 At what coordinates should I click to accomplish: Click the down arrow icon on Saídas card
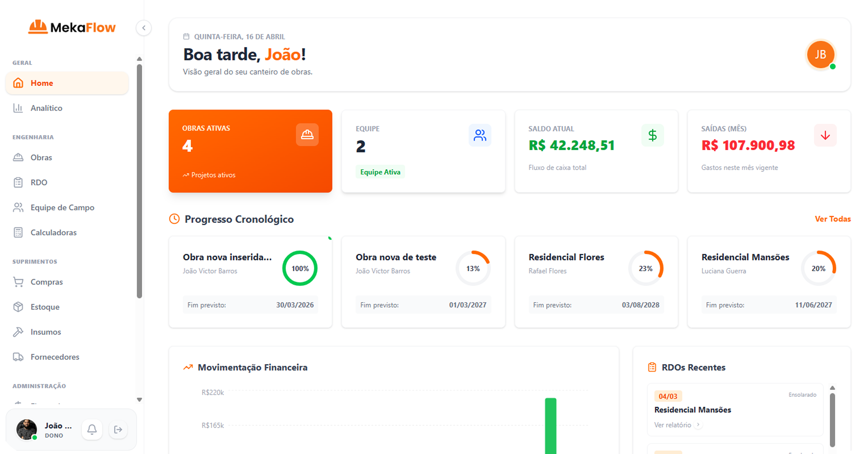coord(825,135)
